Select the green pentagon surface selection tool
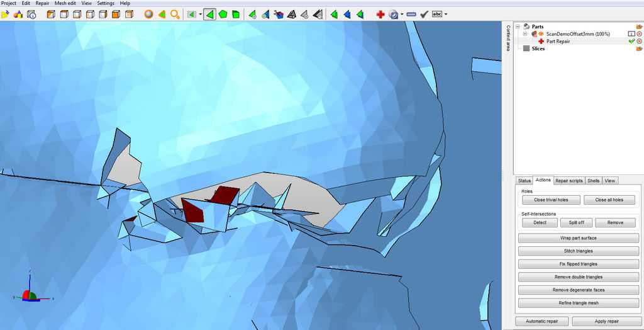Viewport: 644px width, 330px height. 223,14
